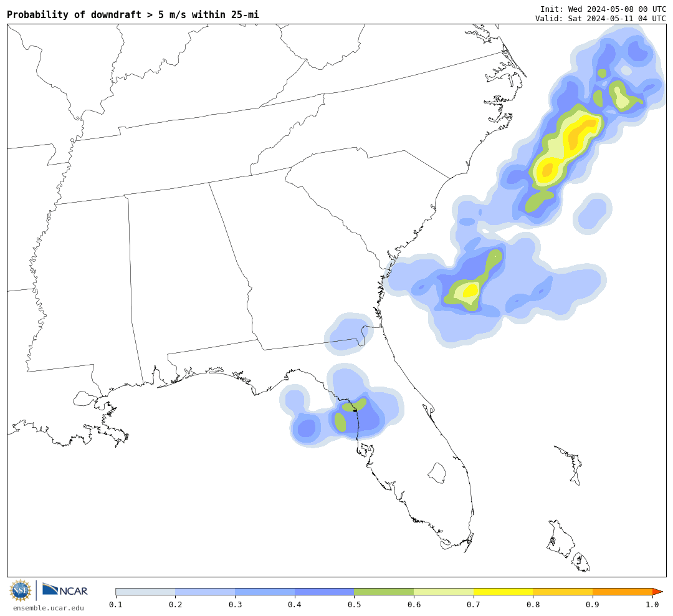Click the 0.3 colorbar tick label
The width and height of the screenshot is (673, 616).
coord(235,605)
